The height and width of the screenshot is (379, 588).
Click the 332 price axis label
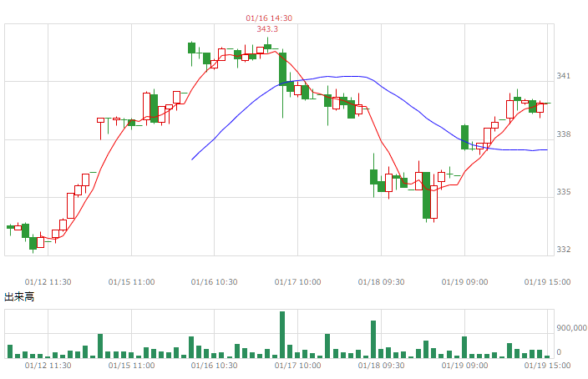[x=563, y=250]
